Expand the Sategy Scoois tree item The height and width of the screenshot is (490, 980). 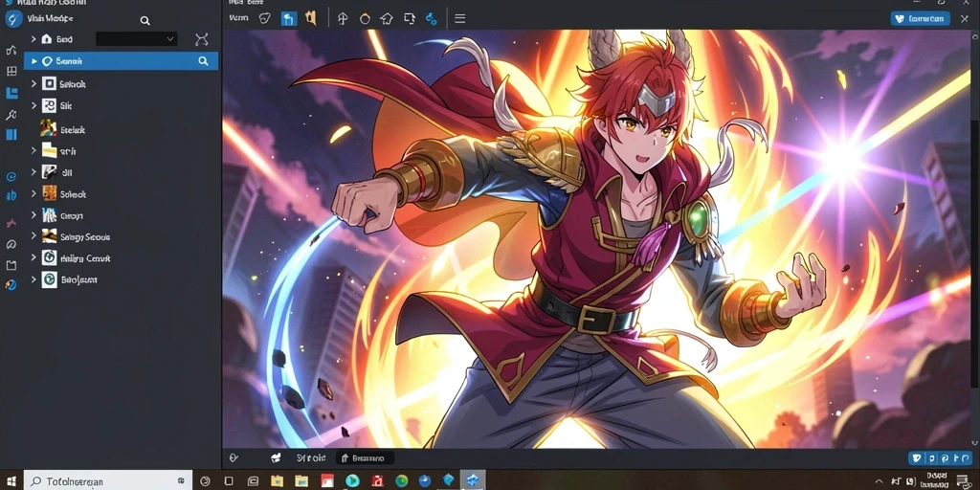pyautogui.click(x=33, y=236)
